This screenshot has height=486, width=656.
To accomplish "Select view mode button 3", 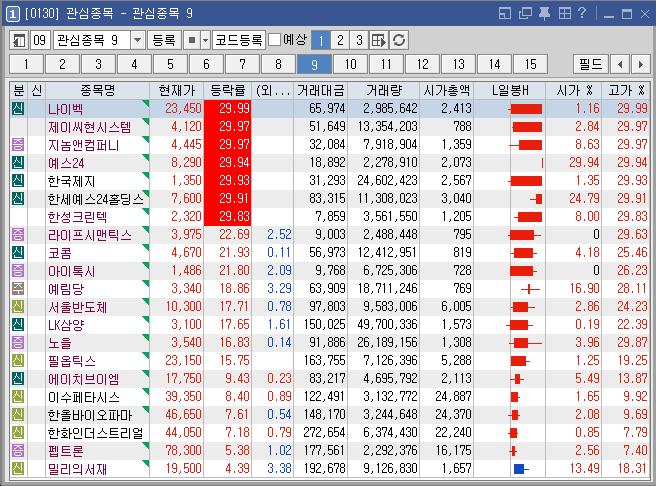I will (x=359, y=40).
